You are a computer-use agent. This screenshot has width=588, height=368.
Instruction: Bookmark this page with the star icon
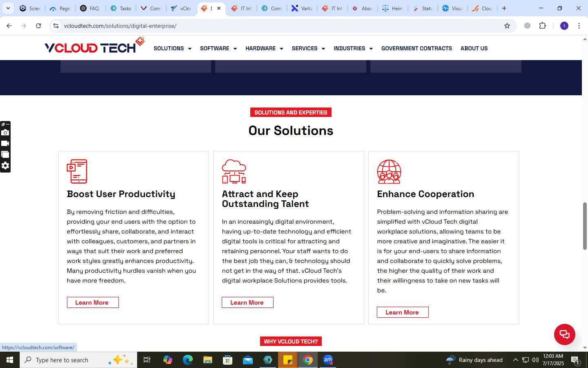click(x=507, y=26)
